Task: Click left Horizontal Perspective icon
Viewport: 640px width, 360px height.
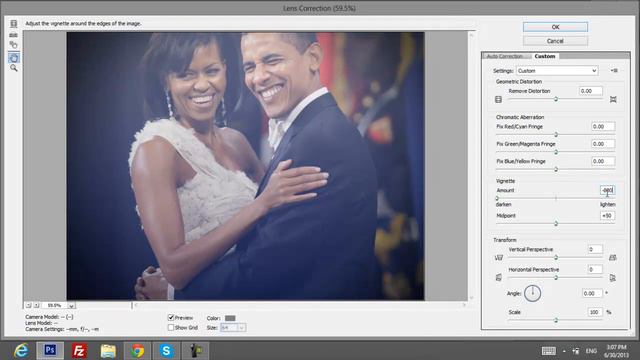Action: coord(498,278)
